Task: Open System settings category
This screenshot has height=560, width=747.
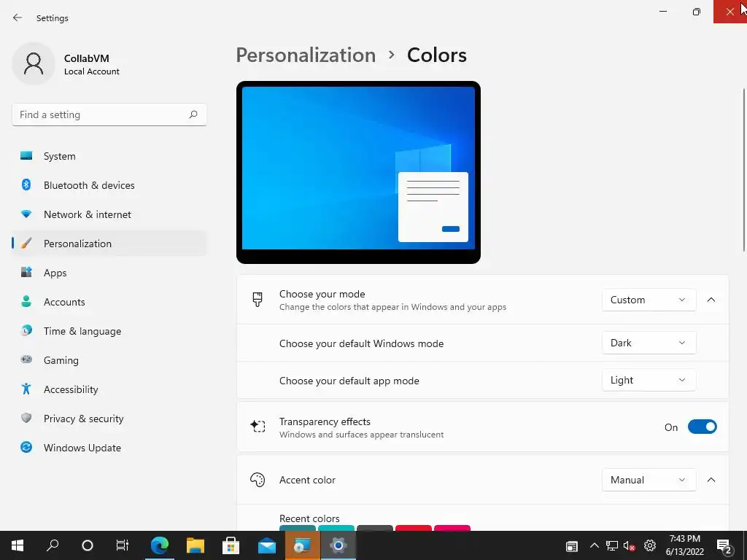Action: tap(109, 156)
